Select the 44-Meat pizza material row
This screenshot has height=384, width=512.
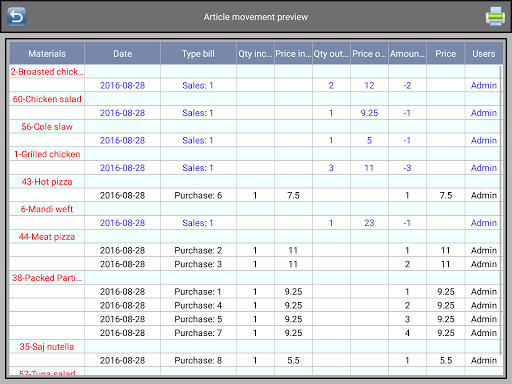[255, 237]
